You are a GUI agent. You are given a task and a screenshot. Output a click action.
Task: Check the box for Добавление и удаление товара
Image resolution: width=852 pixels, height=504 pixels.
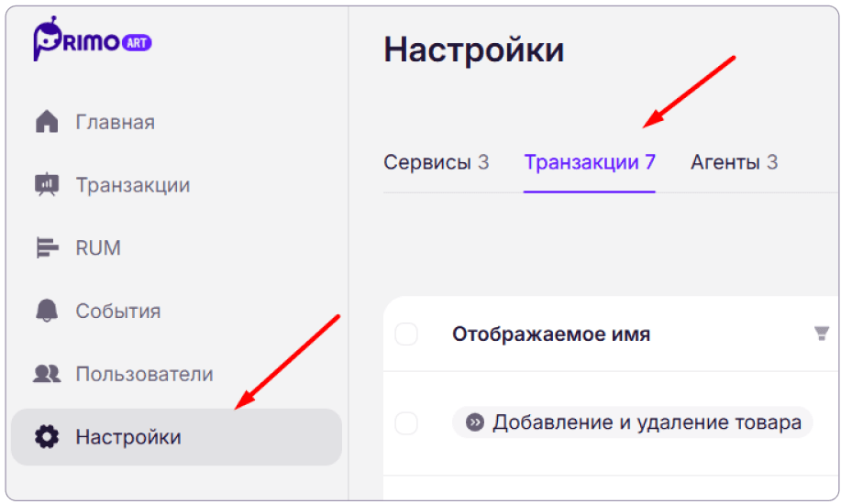(x=406, y=423)
